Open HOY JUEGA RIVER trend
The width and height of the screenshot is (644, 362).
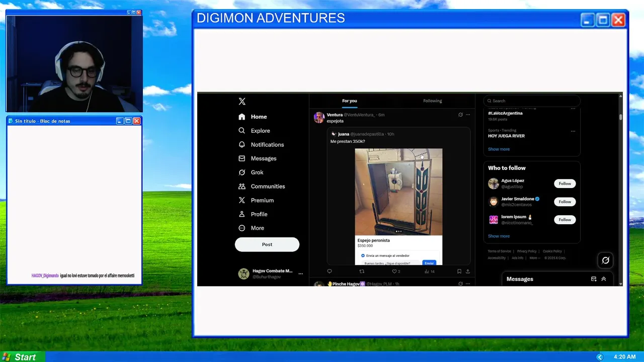point(506,136)
